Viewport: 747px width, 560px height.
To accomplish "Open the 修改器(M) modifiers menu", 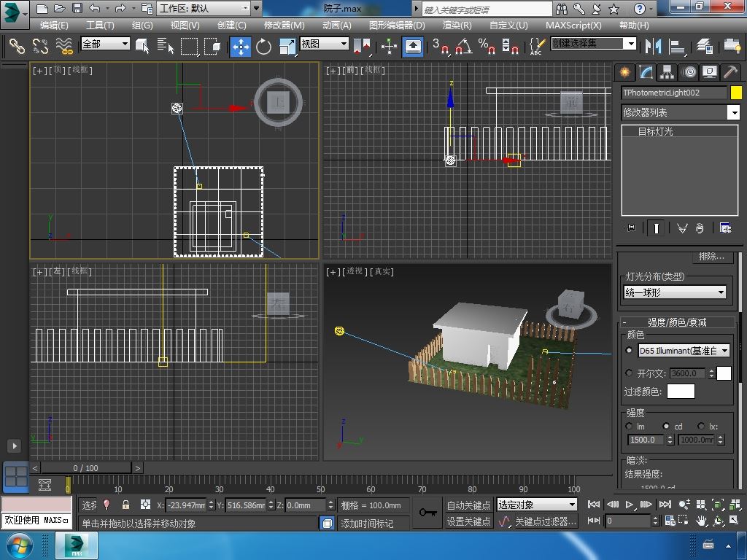I will [x=284, y=25].
